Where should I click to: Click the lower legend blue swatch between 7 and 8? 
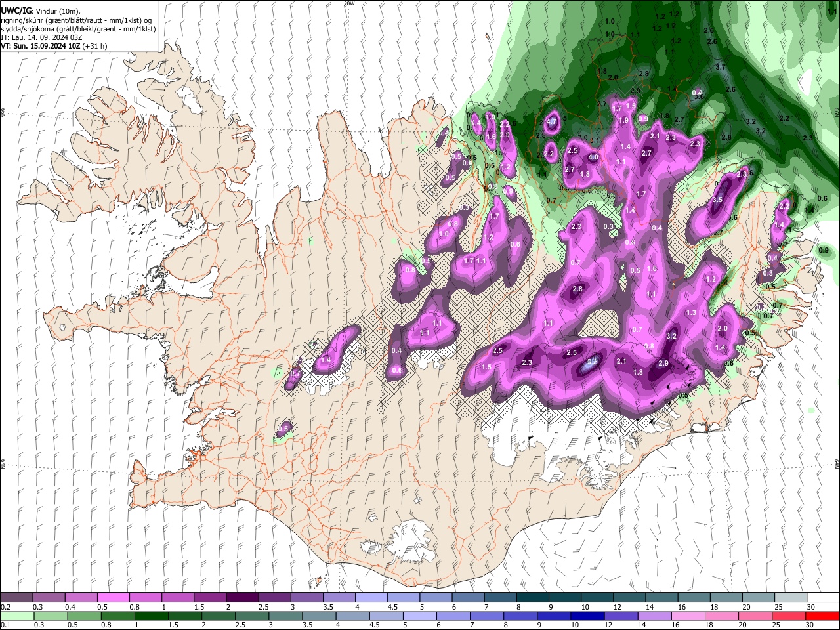(486, 616)
